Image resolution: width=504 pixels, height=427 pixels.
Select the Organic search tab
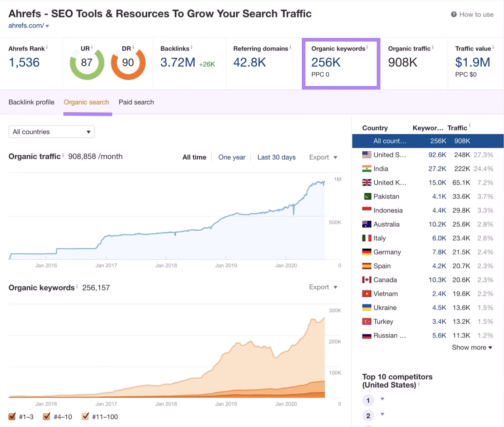point(86,102)
